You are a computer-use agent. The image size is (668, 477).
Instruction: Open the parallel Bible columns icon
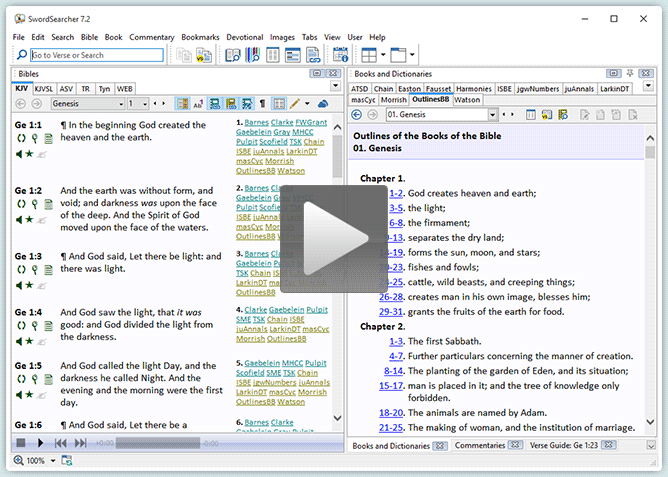point(273,55)
